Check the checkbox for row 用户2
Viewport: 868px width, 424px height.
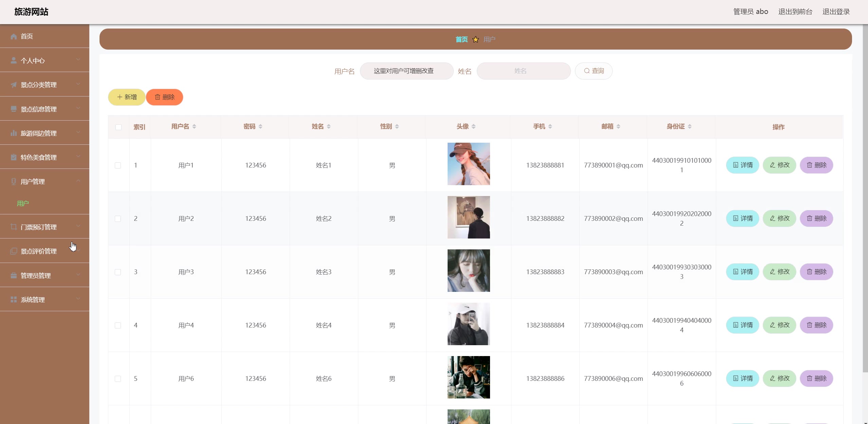tap(118, 219)
